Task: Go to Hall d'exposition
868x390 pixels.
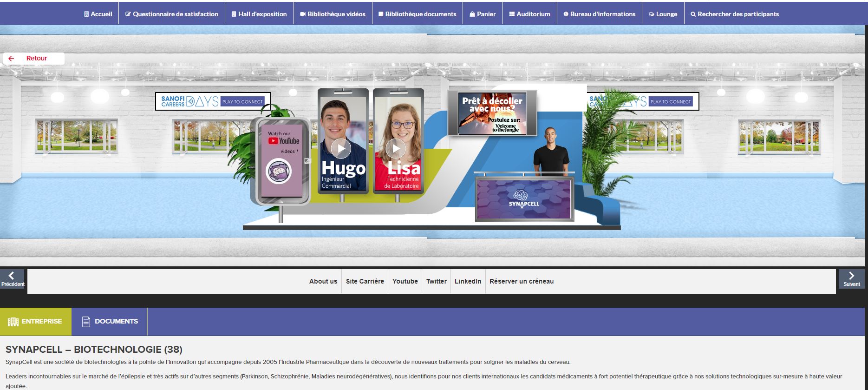Action: (259, 14)
